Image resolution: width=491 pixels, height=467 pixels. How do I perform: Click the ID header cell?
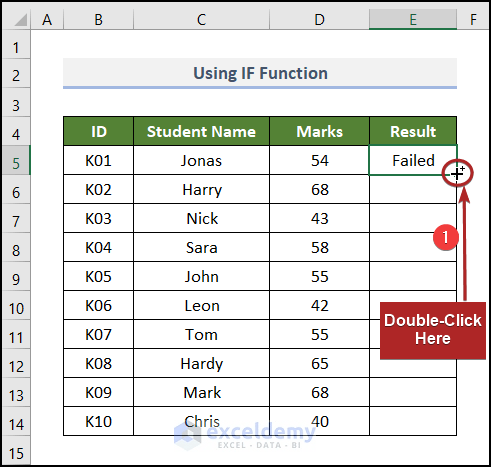click(x=98, y=131)
